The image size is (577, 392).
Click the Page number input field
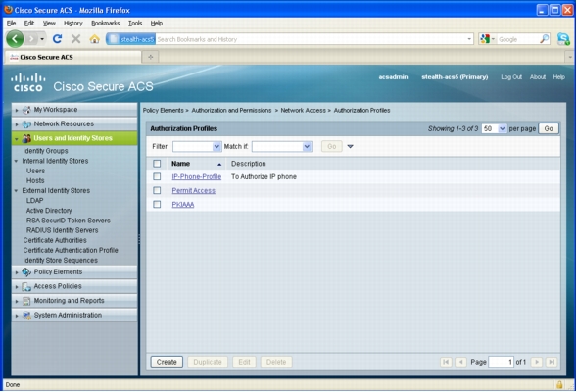(501, 362)
